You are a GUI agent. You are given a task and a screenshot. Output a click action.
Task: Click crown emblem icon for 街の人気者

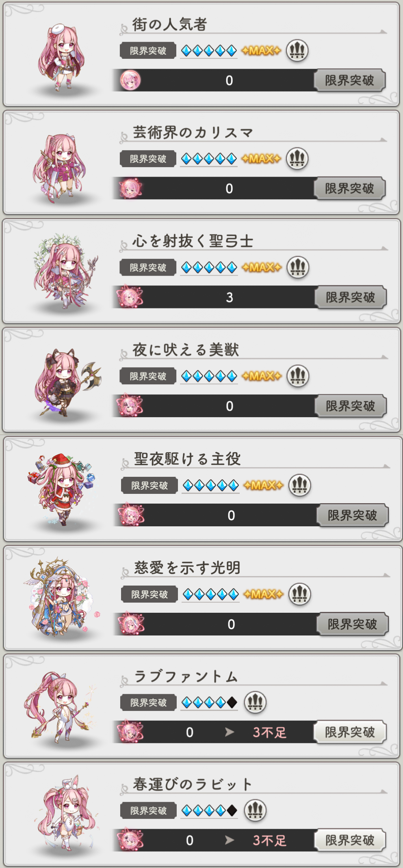[x=297, y=51]
